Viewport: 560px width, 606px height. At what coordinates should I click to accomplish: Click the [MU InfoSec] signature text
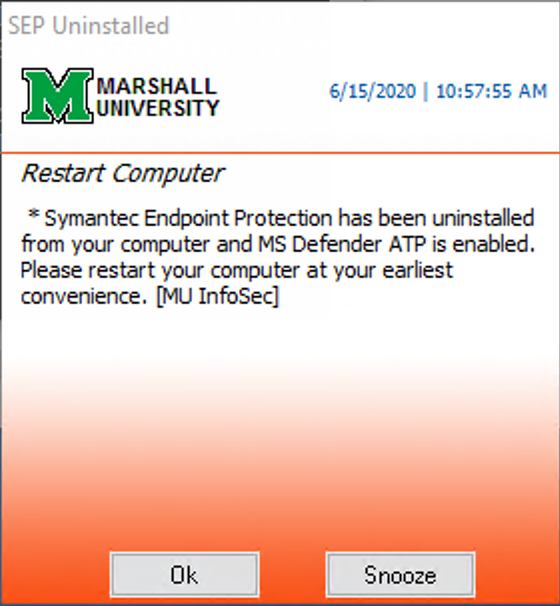click(217, 296)
